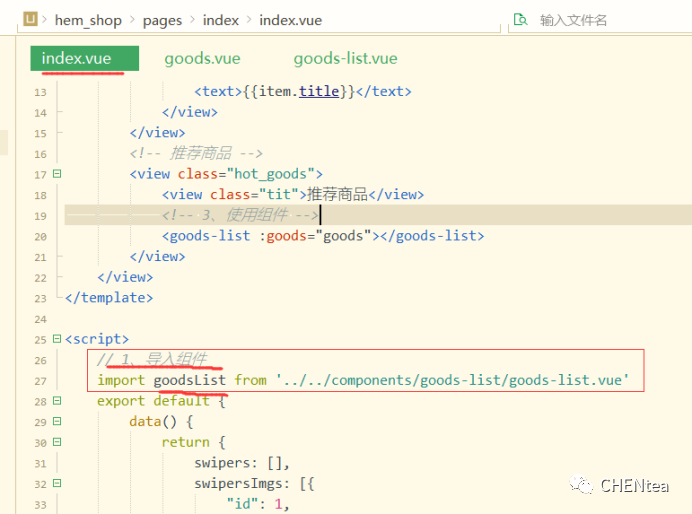Collapse the hot_goods view block at line 17
Viewport: 692px width, 514px height.
(x=56, y=174)
